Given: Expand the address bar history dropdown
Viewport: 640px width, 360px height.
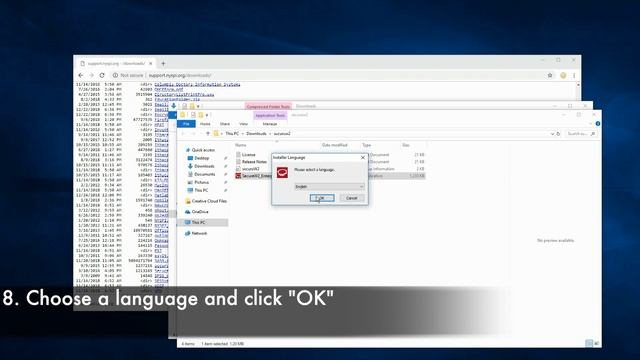Looking at the screenshot, I should (552, 134).
